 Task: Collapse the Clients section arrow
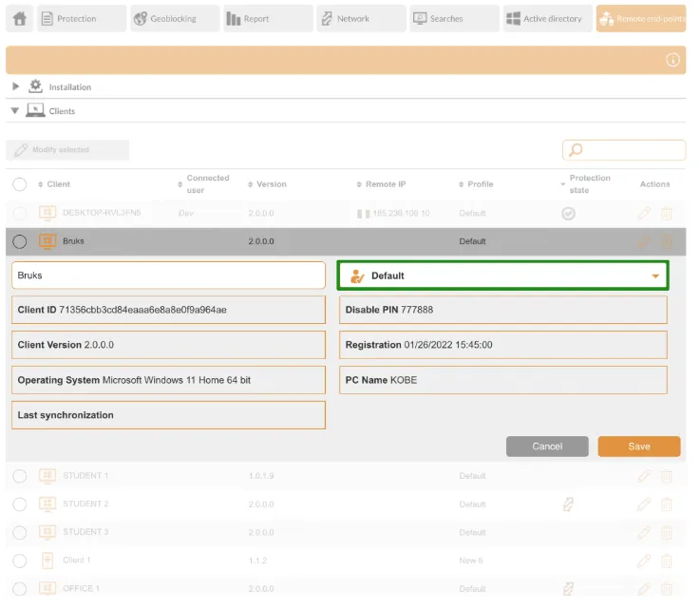click(15, 111)
